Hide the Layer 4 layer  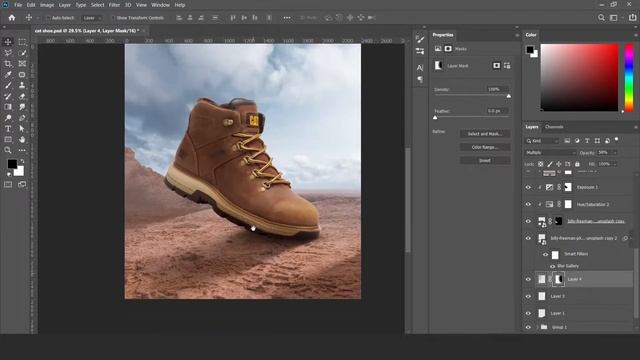tap(528, 279)
